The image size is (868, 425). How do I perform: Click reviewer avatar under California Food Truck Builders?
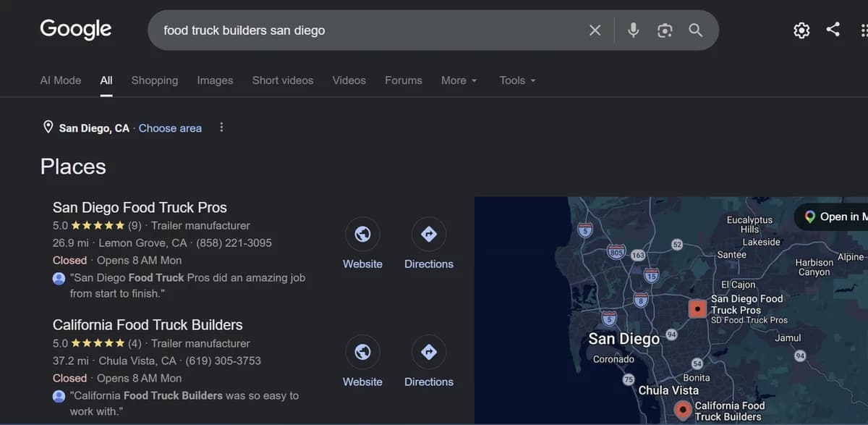point(59,396)
